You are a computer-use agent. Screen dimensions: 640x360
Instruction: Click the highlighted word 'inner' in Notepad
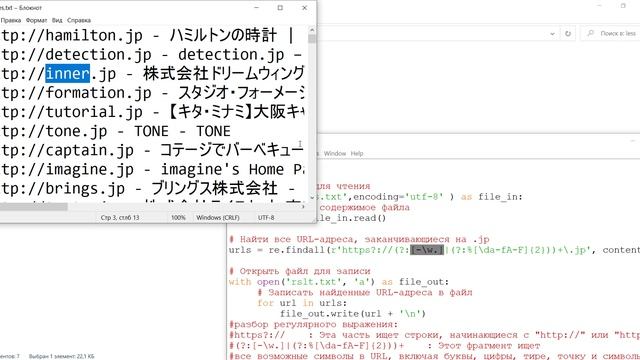67,73
